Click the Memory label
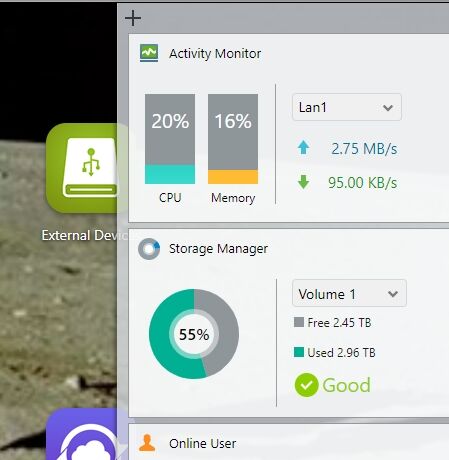Image resolution: width=449 pixels, height=460 pixels. (233, 198)
